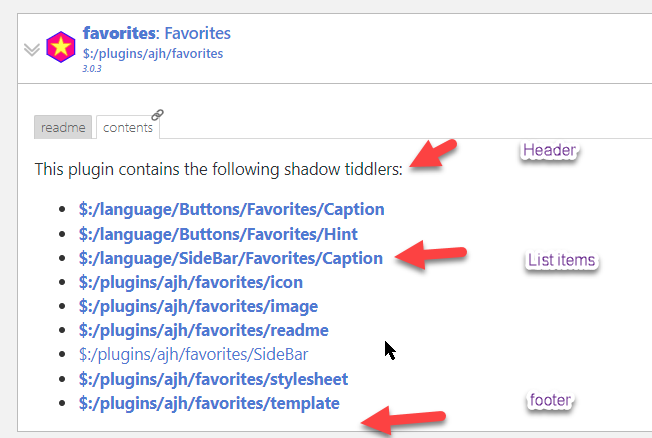Open $:/plugins/ajh/favorites/stylesheet link

213,379
